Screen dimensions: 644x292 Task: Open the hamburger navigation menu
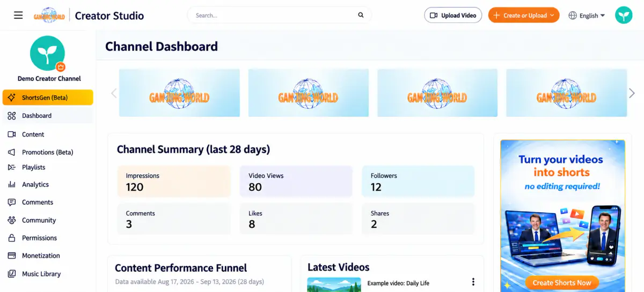click(18, 15)
